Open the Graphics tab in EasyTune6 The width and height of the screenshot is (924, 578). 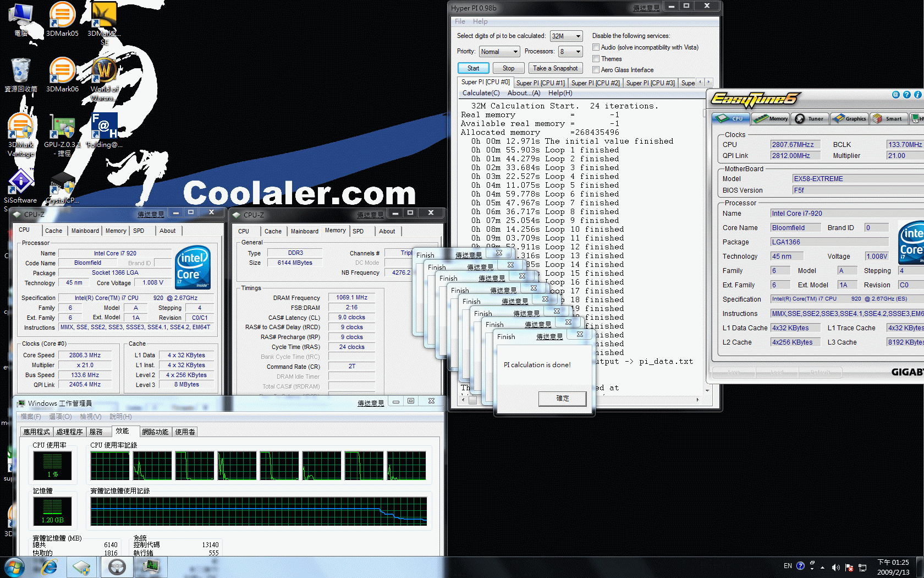click(x=849, y=118)
